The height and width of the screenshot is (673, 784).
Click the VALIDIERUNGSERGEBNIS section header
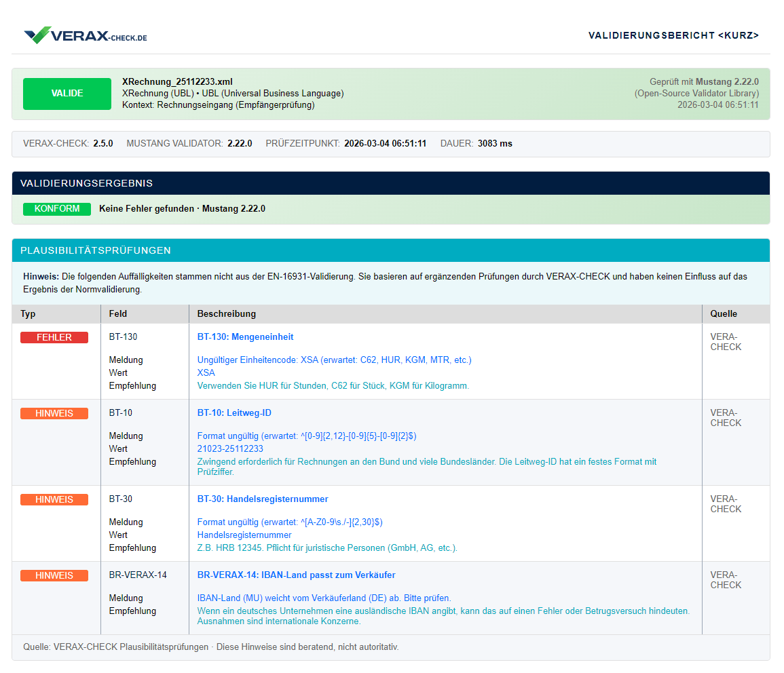point(390,183)
